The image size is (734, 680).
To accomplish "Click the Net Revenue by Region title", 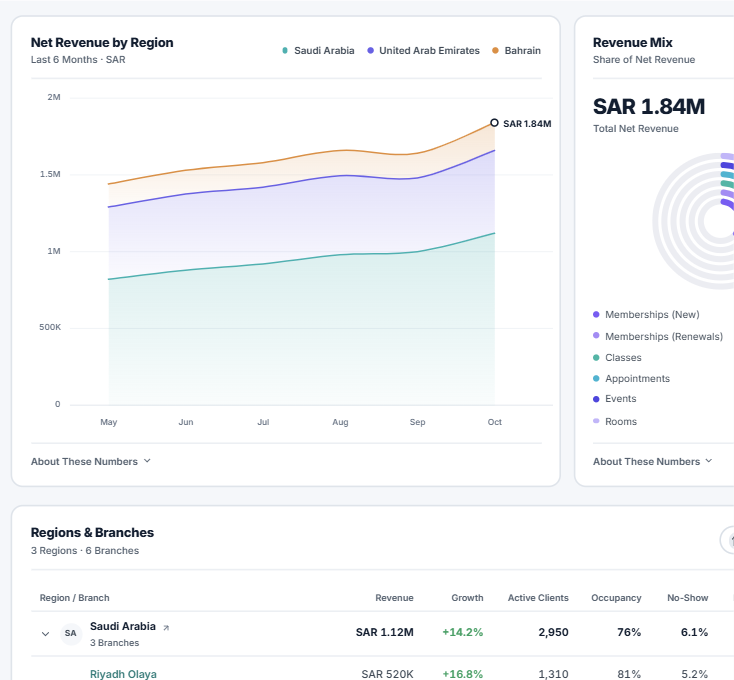I will tap(102, 43).
